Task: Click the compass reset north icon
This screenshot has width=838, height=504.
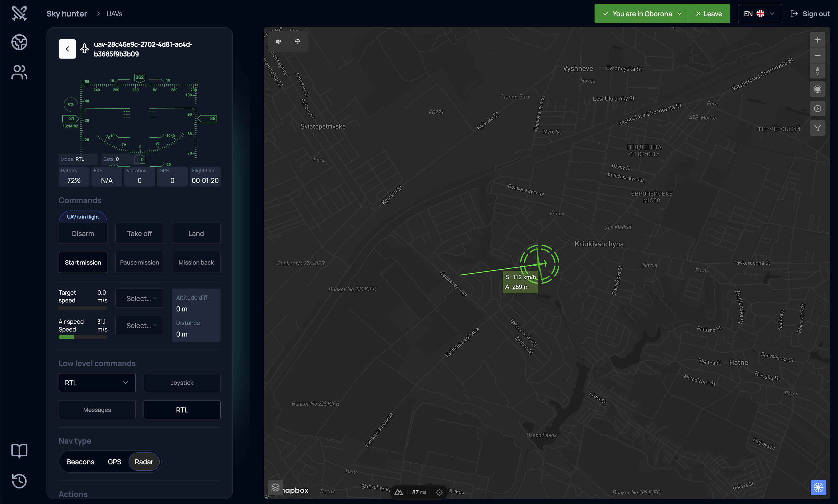Action: [817, 71]
